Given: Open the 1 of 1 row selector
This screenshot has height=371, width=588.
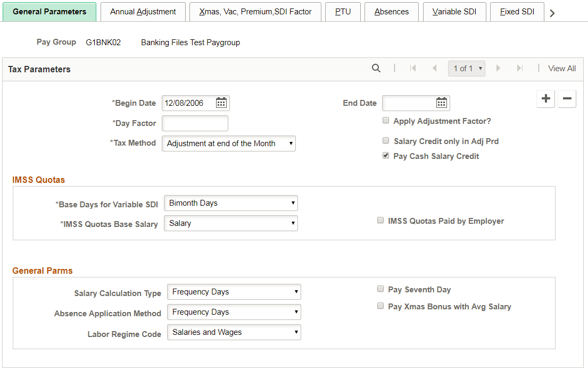Looking at the screenshot, I should pyautogui.click(x=467, y=69).
